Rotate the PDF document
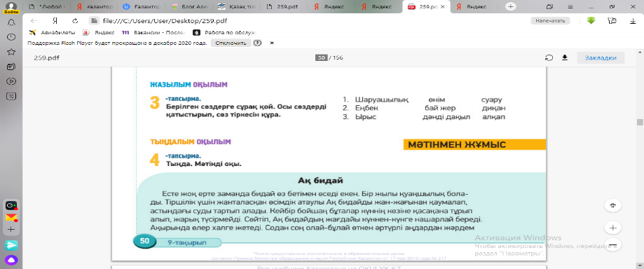 click(x=549, y=58)
